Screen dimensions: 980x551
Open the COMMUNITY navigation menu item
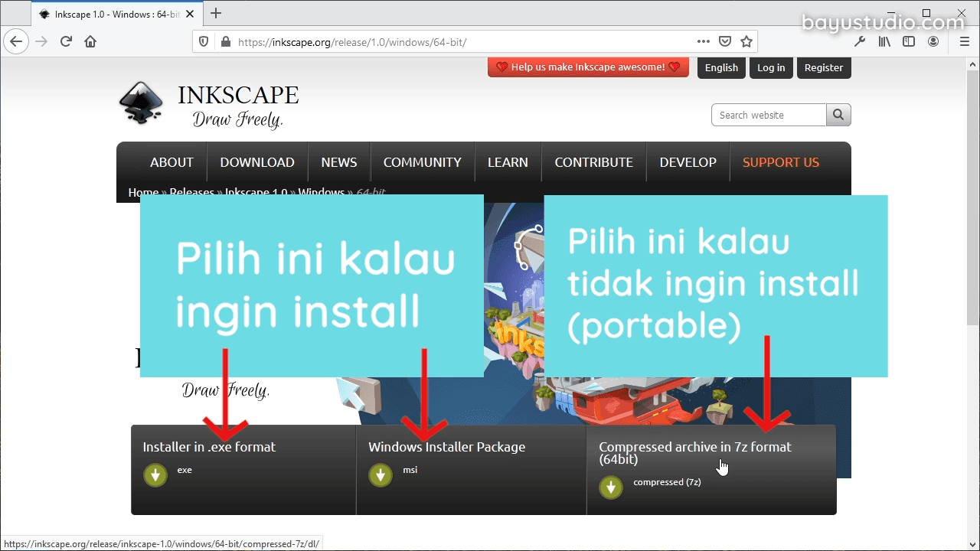tap(422, 162)
